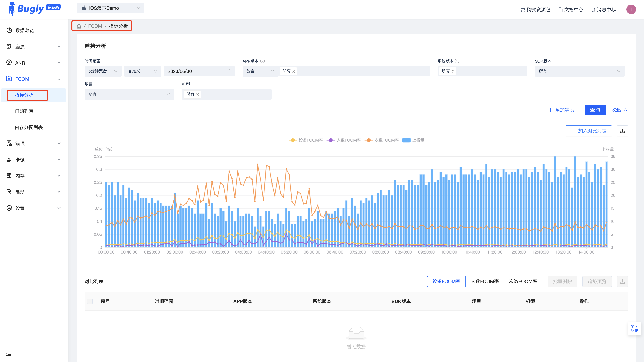This screenshot has width=644, height=362.
Task: Expand the ANR menu chevron
Action: click(59, 63)
